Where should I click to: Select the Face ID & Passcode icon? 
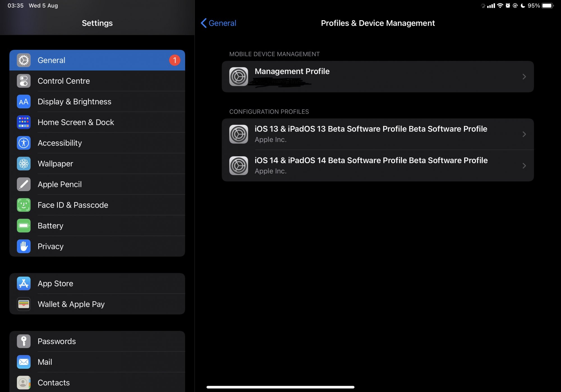click(x=24, y=205)
